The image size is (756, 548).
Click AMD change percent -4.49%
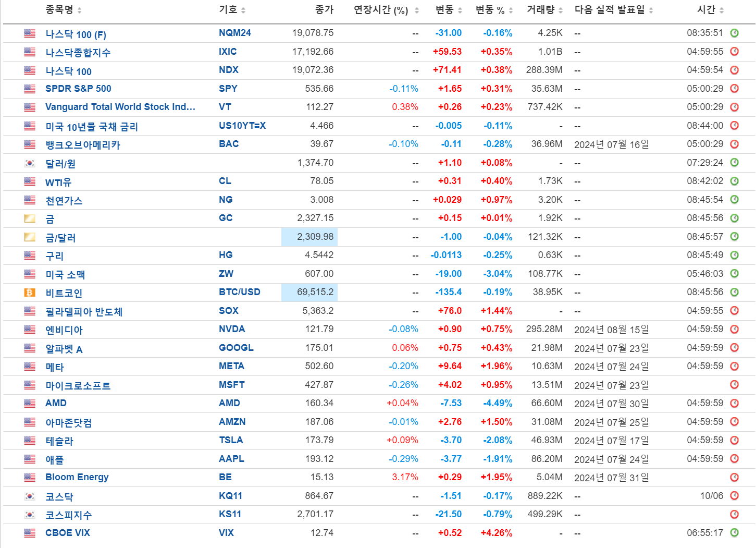498,403
